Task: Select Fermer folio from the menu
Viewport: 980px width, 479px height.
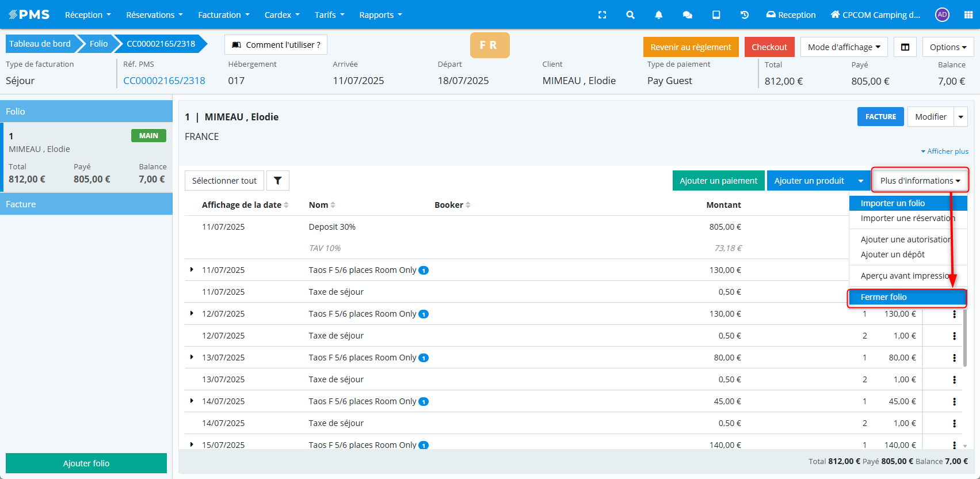Action: pos(906,297)
